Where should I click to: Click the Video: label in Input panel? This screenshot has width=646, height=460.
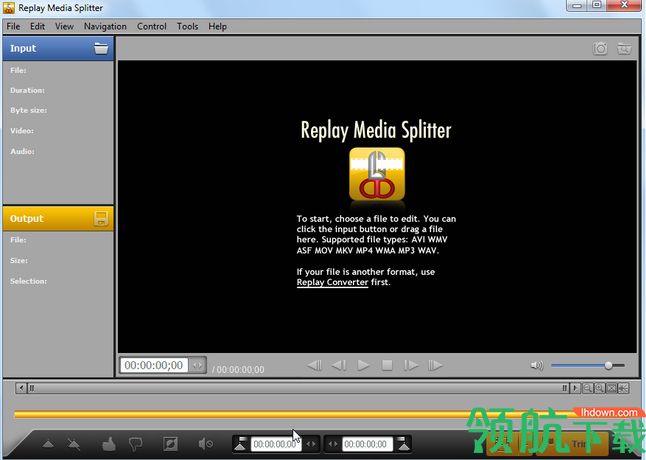tap(22, 131)
